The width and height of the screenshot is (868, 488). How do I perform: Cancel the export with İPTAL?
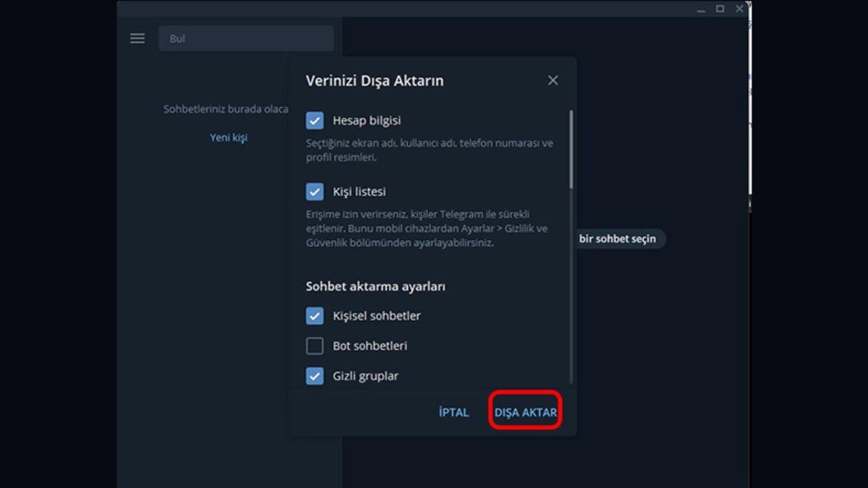(x=454, y=412)
